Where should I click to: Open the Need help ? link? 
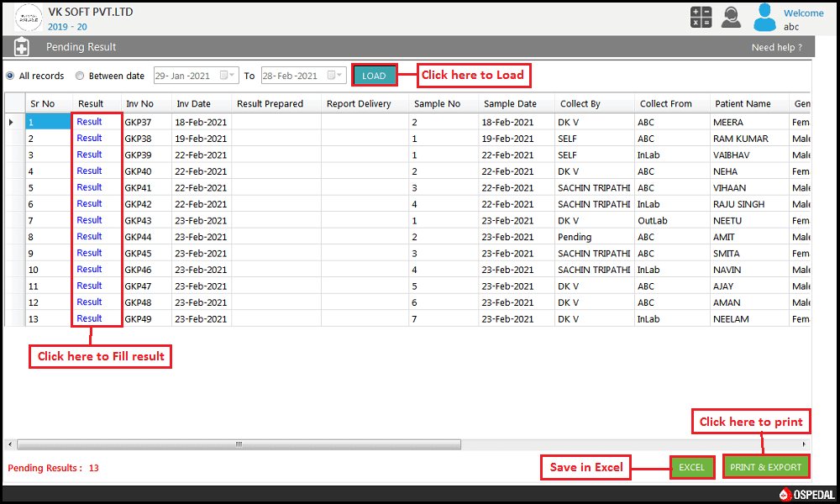[x=777, y=47]
